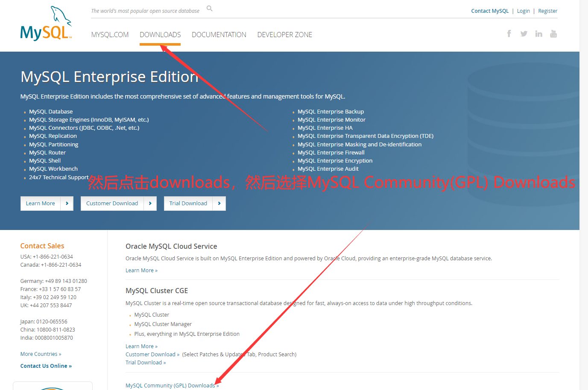This screenshot has width=588, height=390.
Task: Open MySQL Router link
Action: pos(47,153)
